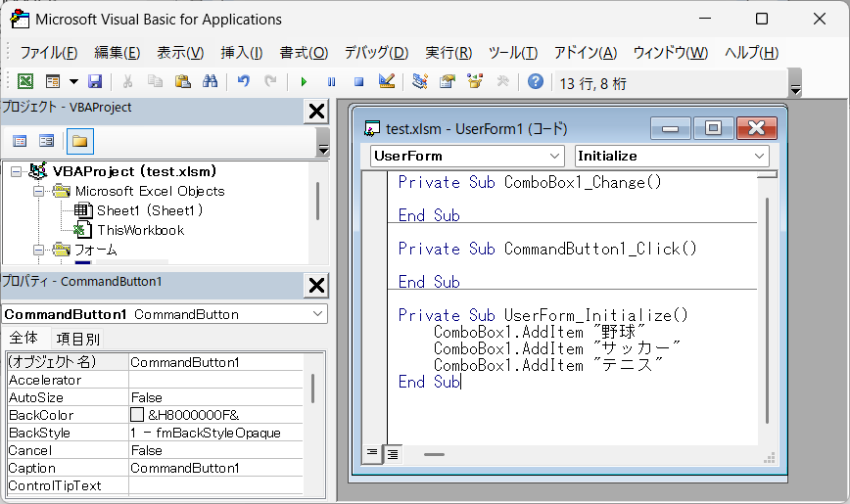Open the UserForm object dropdown in code window
Screen dimensions: 850x504
coord(554,156)
